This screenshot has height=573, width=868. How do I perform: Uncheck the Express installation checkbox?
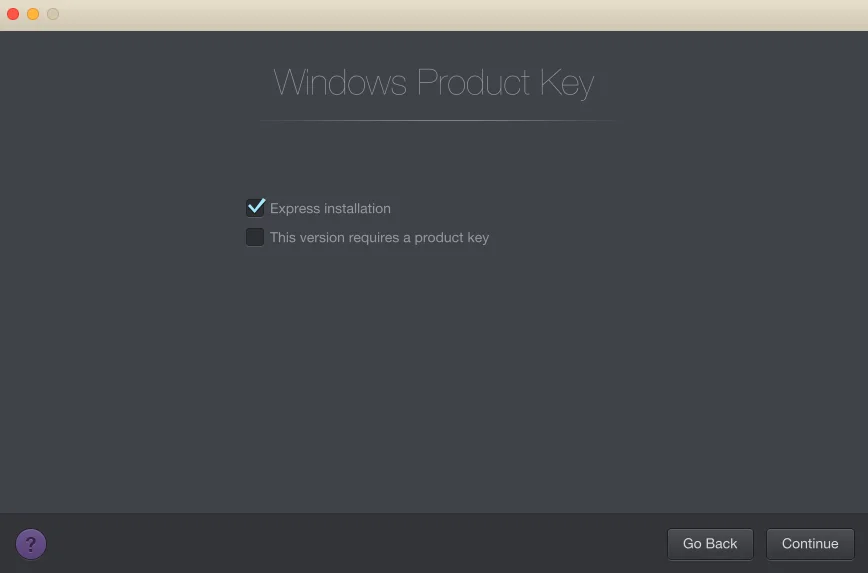point(255,208)
